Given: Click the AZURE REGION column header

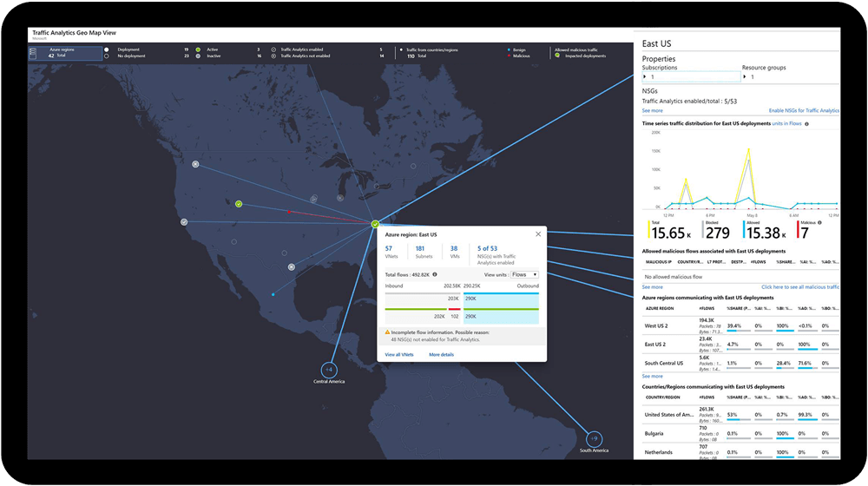Looking at the screenshot, I should 660,308.
